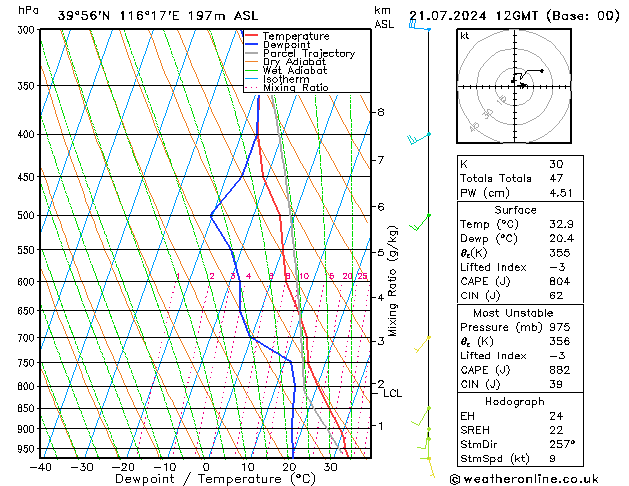This screenshot has height=486, width=629.
Task: Click the StmSpd (kt) value 9
Action: click(x=552, y=458)
